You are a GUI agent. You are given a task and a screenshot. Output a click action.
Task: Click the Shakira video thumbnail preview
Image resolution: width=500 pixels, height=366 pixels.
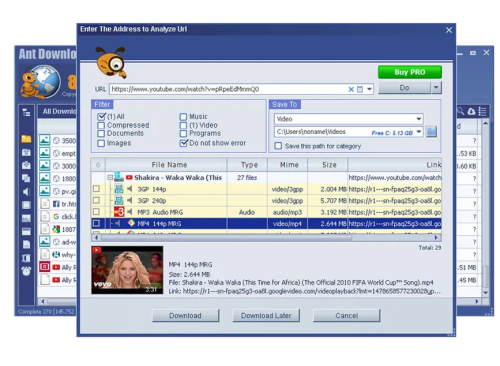tap(127, 270)
